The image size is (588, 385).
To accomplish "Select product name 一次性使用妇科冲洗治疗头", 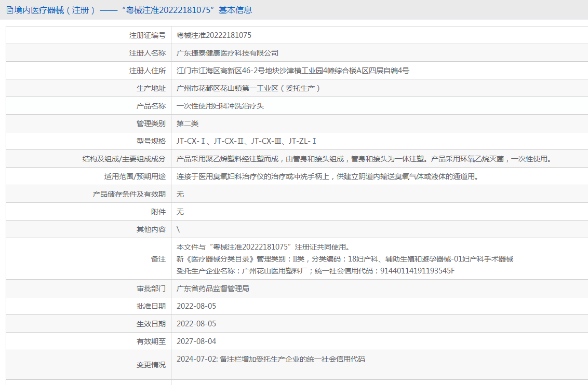I will pos(220,106).
